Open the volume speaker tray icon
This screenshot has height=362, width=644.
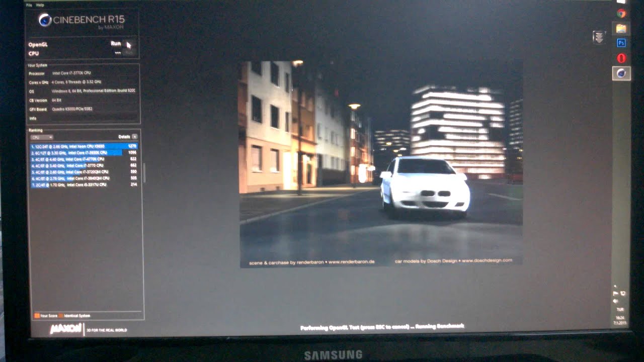pyautogui.click(x=616, y=301)
